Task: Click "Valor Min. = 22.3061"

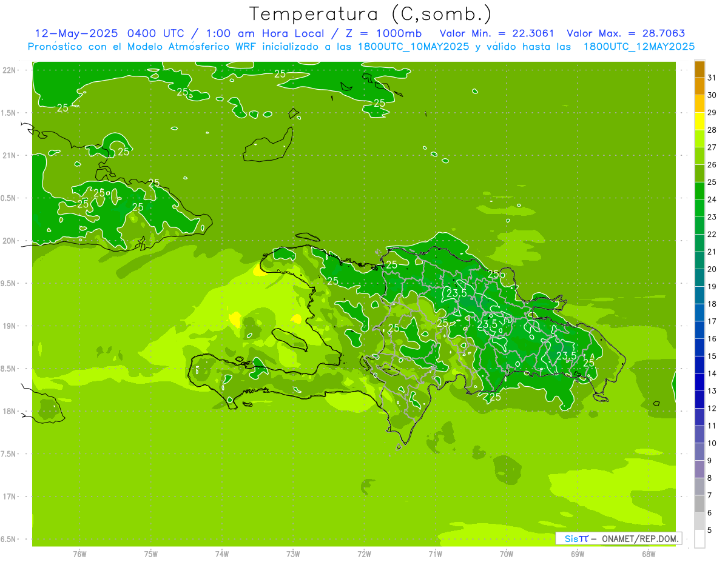Action: tap(497, 33)
